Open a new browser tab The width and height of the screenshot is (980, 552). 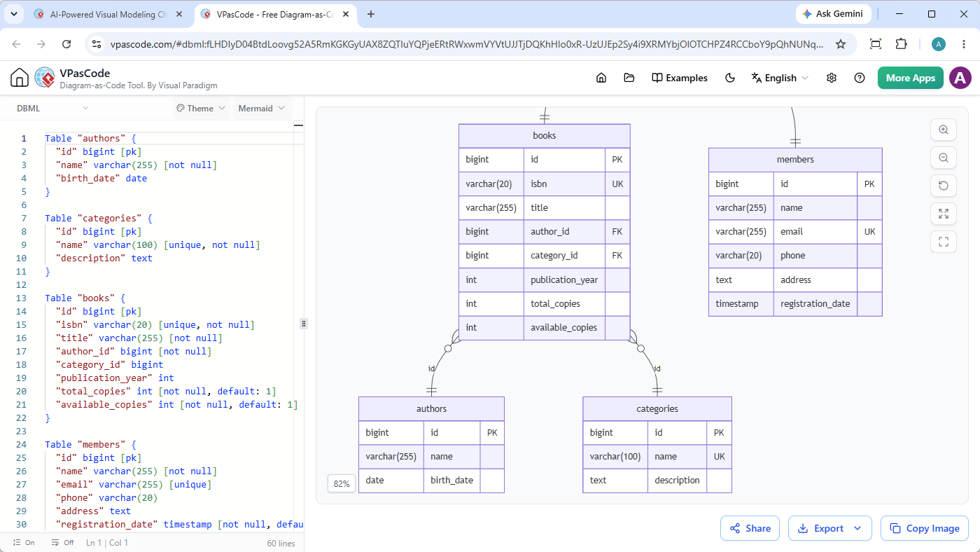371,14
